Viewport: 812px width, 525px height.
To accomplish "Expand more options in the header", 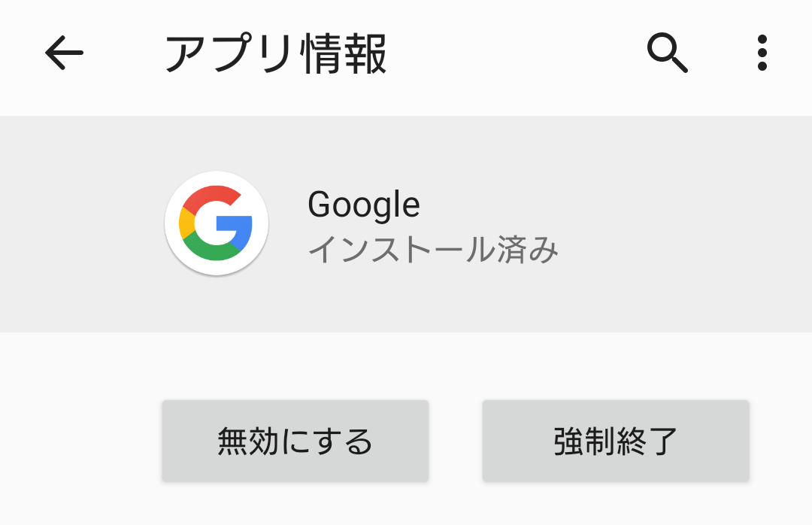I will click(x=762, y=53).
